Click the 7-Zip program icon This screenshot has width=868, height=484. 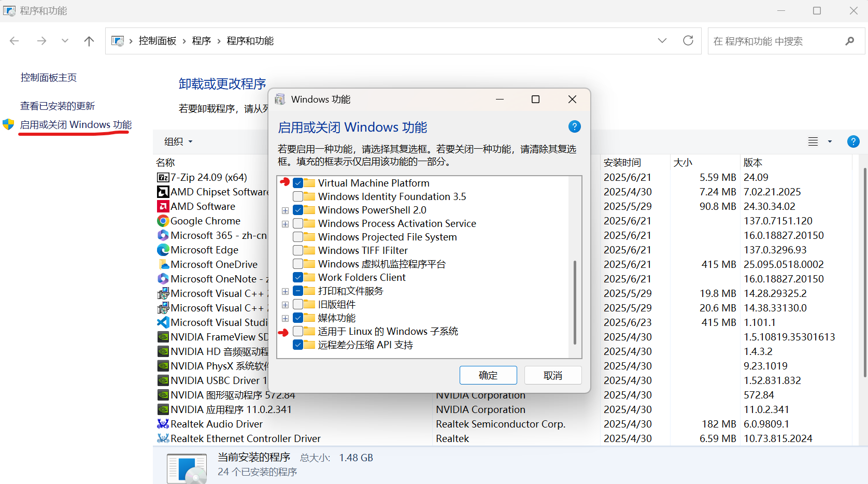click(163, 177)
